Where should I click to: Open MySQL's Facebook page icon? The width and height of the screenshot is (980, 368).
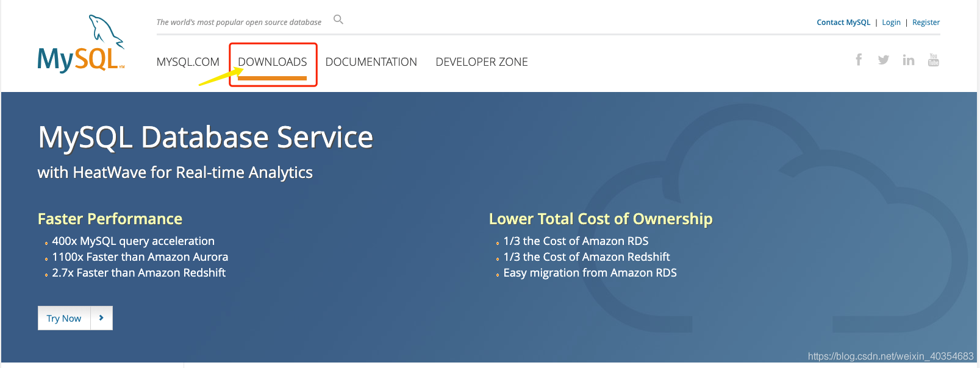click(x=859, y=60)
